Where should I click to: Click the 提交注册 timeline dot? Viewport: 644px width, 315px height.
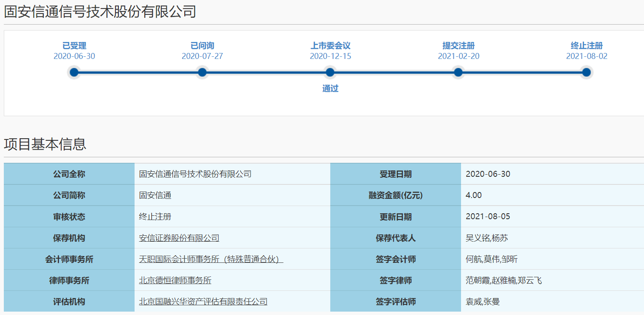(x=458, y=72)
